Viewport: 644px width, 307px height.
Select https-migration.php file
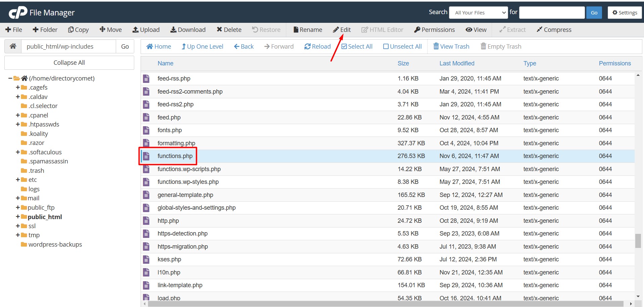[x=388, y=247]
